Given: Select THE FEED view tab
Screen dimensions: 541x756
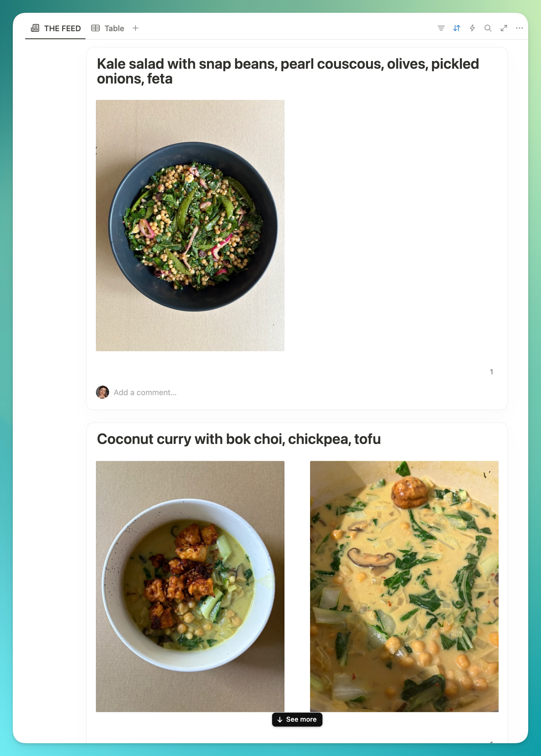Looking at the screenshot, I should (56, 28).
